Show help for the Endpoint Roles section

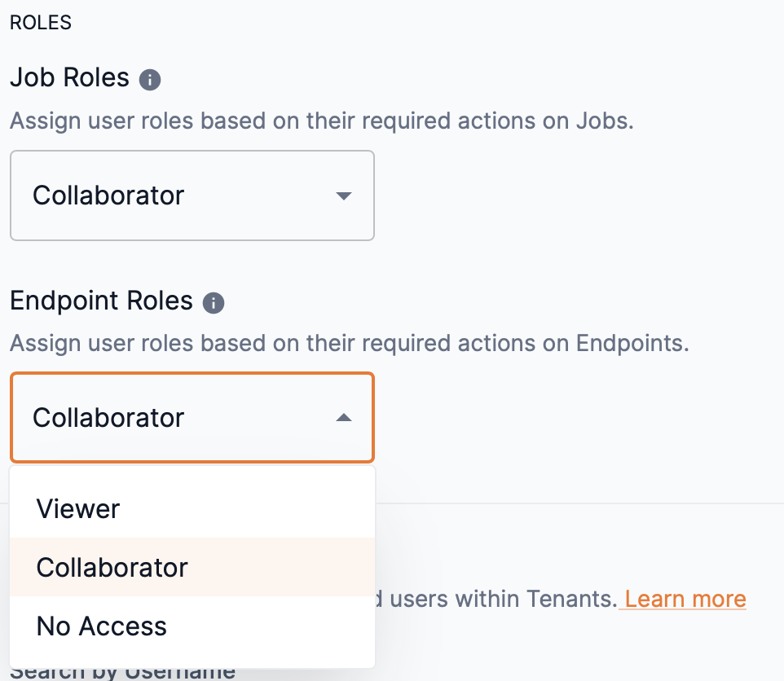pyautogui.click(x=214, y=302)
